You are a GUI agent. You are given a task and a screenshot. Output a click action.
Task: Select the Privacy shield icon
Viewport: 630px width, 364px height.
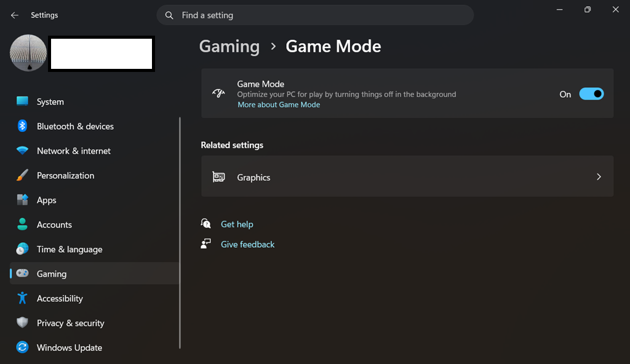pyautogui.click(x=23, y=323)
